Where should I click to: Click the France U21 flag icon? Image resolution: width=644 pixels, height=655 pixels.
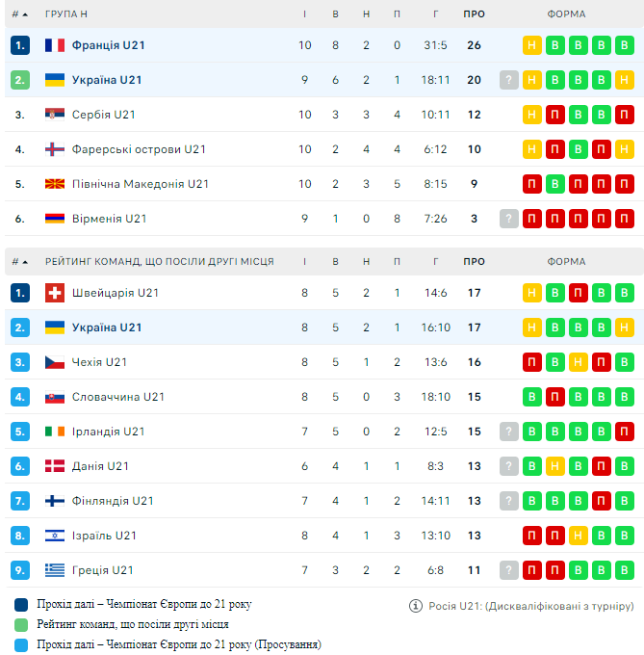[x=55, y=45]
